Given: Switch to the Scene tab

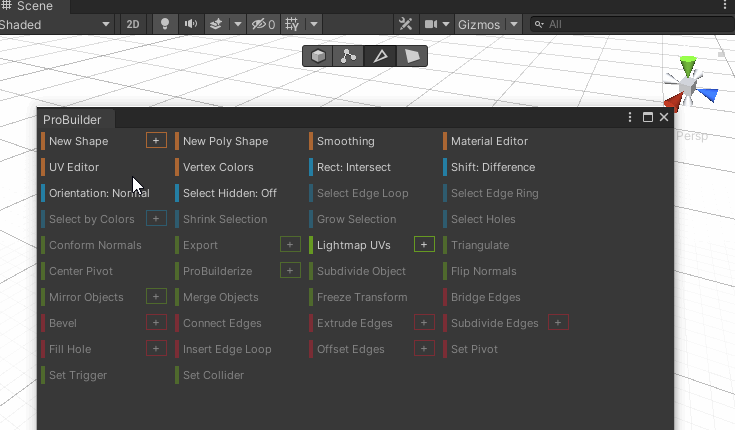Looking at the screenshot, I should click(28, 6).
